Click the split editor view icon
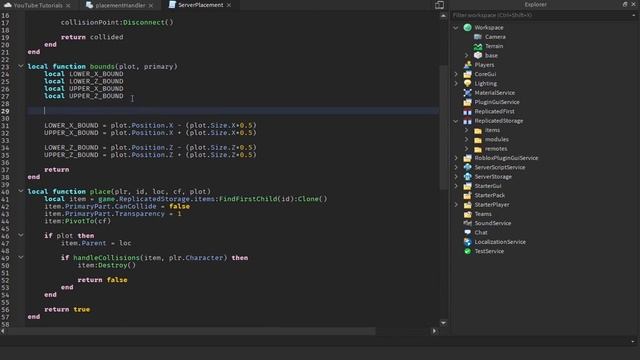 click(440, 5)
